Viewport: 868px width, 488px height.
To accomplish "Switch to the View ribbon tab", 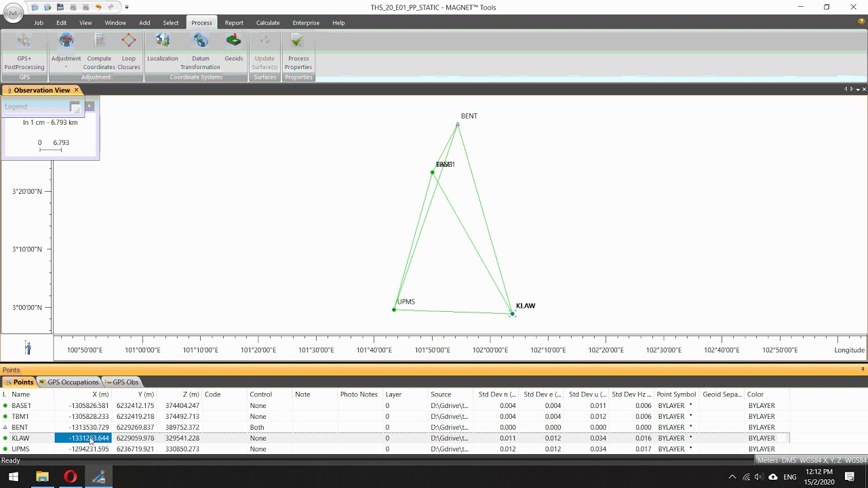I will [x=85, y=22].
